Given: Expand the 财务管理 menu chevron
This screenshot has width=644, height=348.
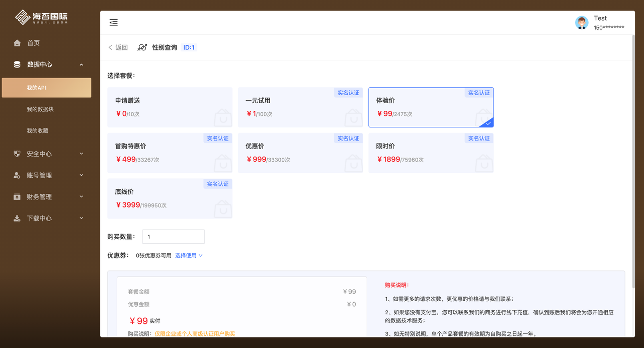Looking at the screenshot, I should (82, 197).
